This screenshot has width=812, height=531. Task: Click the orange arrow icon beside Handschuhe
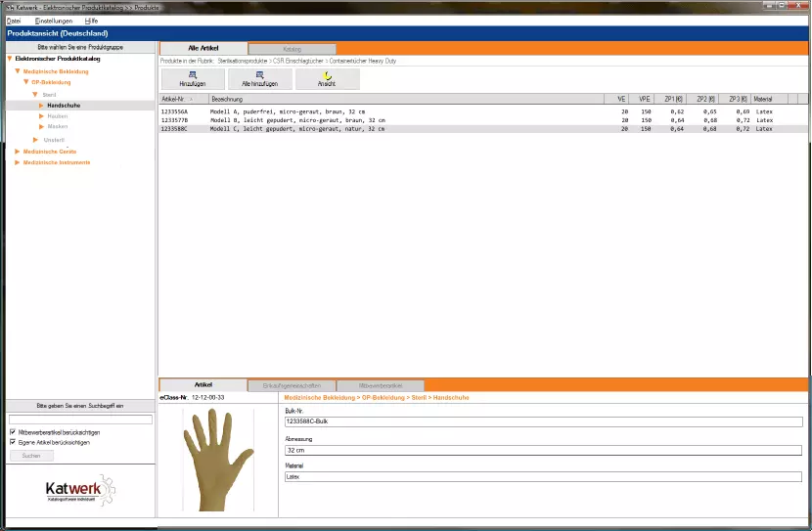[41, 105]
